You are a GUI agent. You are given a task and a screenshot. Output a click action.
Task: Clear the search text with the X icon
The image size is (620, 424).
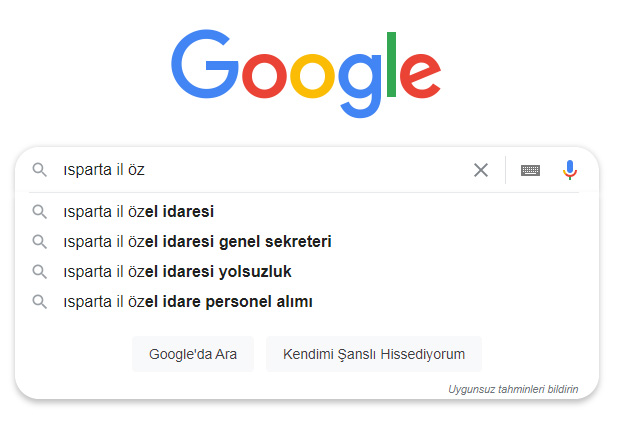pyautogui.click(x=481, y=170)
